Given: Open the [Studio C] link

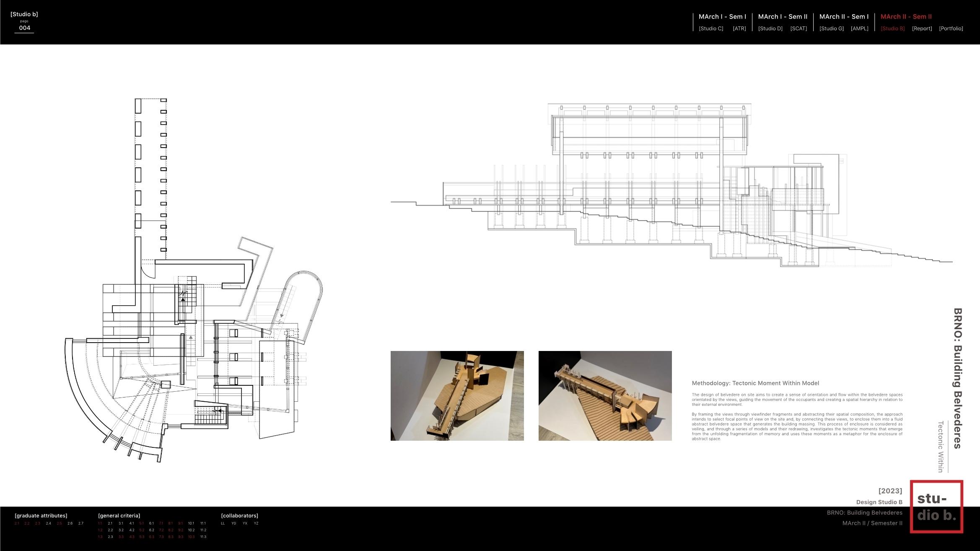Looking at the screenshot, I should coord(711,29).
